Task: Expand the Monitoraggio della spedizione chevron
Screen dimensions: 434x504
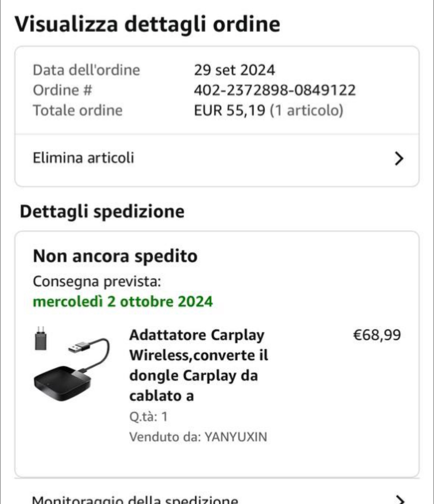Action: 399,499
